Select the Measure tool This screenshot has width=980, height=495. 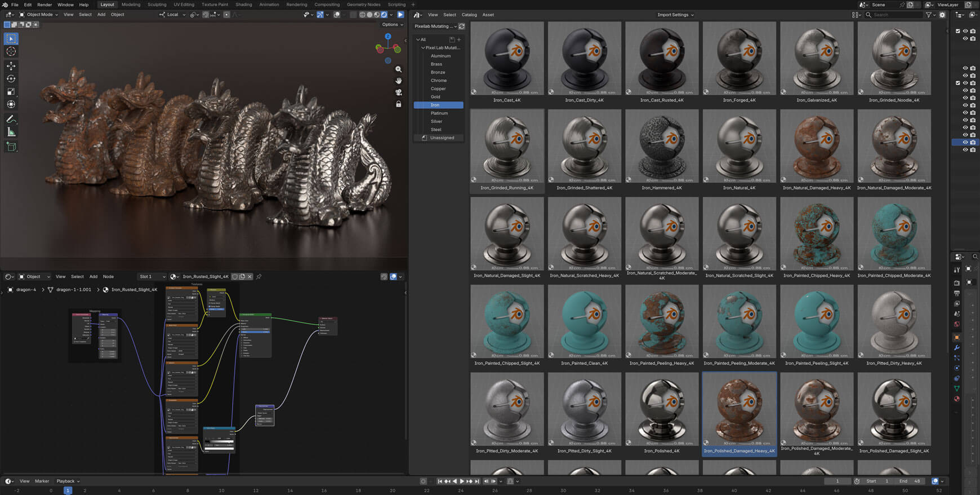point(11,132)
